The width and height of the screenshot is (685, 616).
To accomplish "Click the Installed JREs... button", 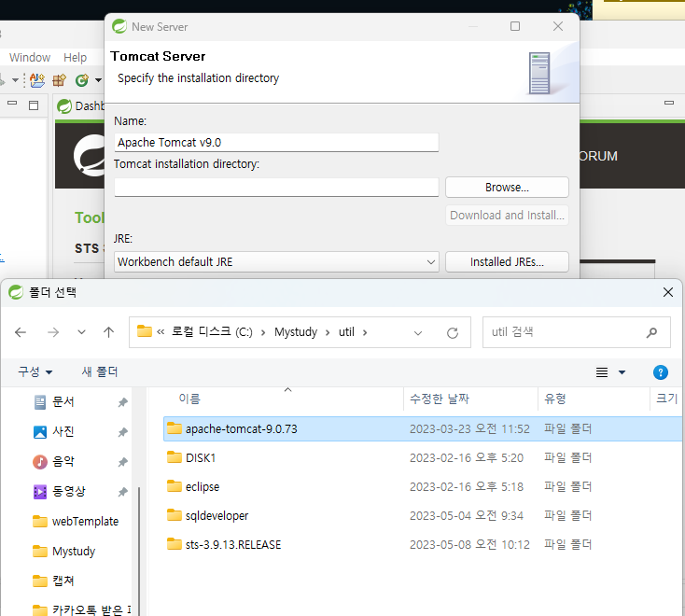I will [507, 261].
